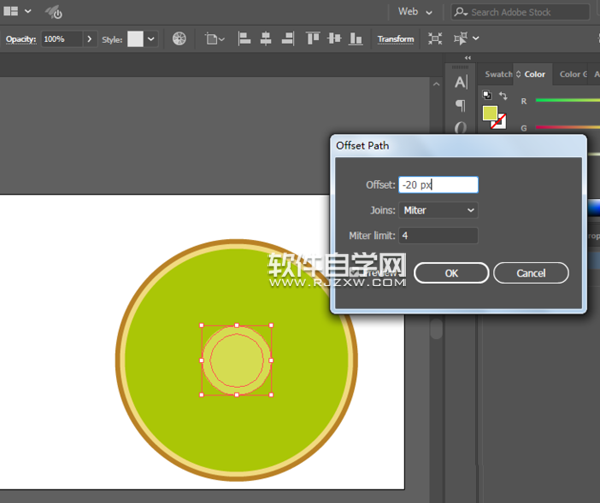Open the Character panel icon
The width and height of the screenshot is (600, 503).
[x=460, y=83]
